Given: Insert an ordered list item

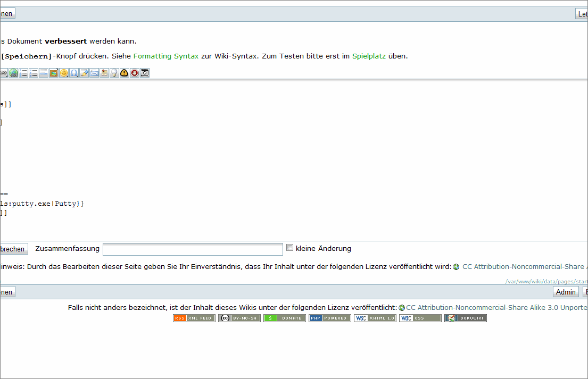Looking at the screenshot, I should click(23, 73).
